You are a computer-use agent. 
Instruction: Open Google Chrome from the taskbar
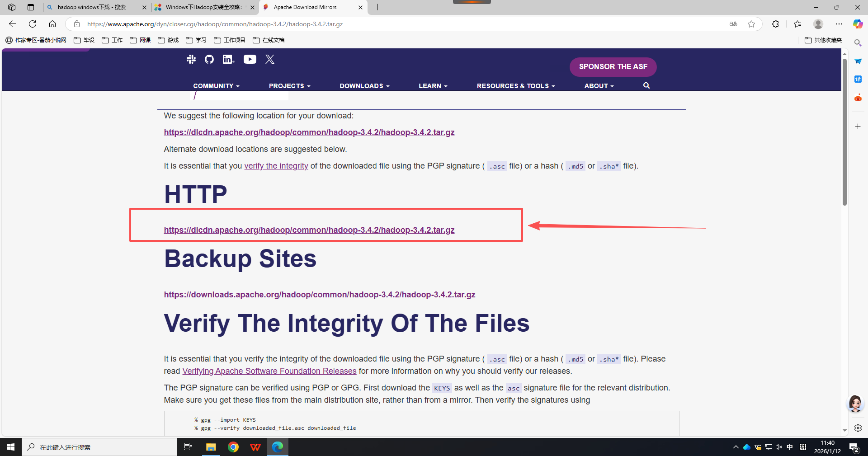coord(233,447)
